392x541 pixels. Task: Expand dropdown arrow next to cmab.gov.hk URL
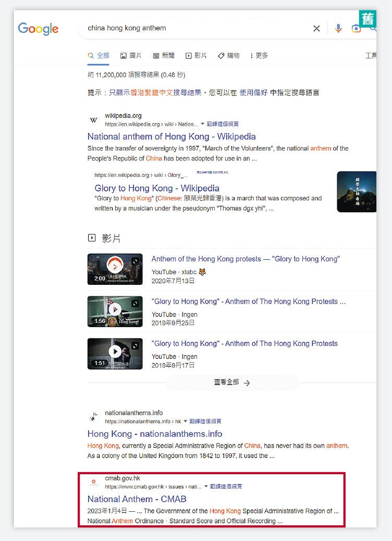[x=206, y=487]
